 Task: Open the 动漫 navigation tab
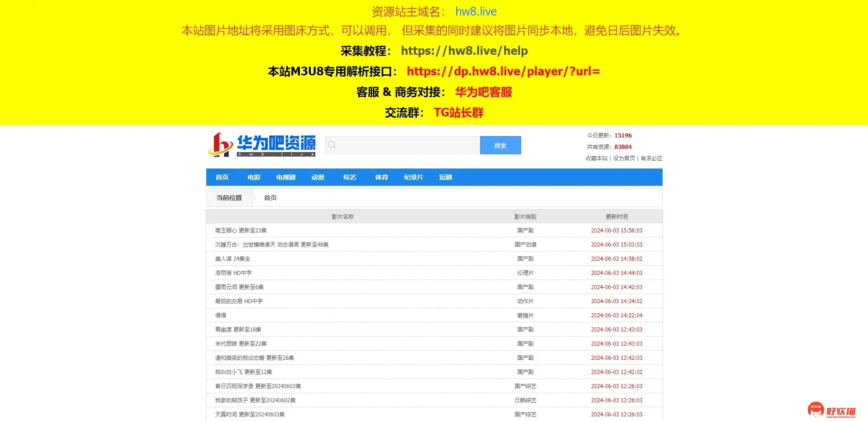[x=318, y=177]
